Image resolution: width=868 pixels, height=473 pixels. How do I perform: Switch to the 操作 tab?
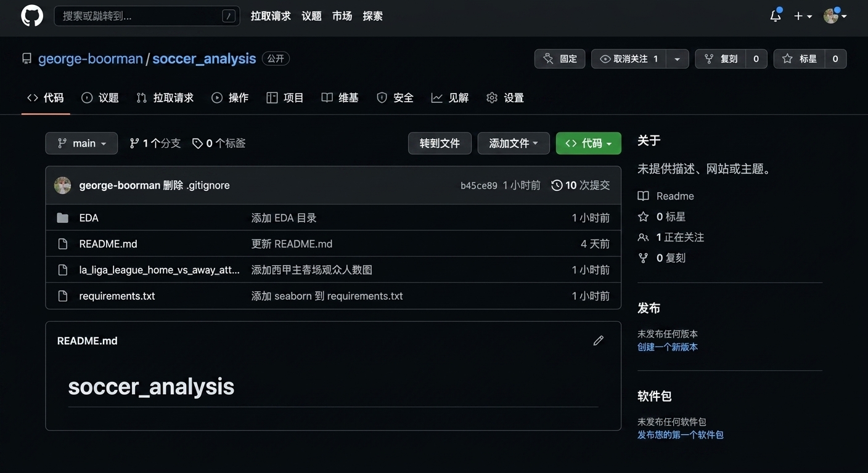click(x=230, y=97)
